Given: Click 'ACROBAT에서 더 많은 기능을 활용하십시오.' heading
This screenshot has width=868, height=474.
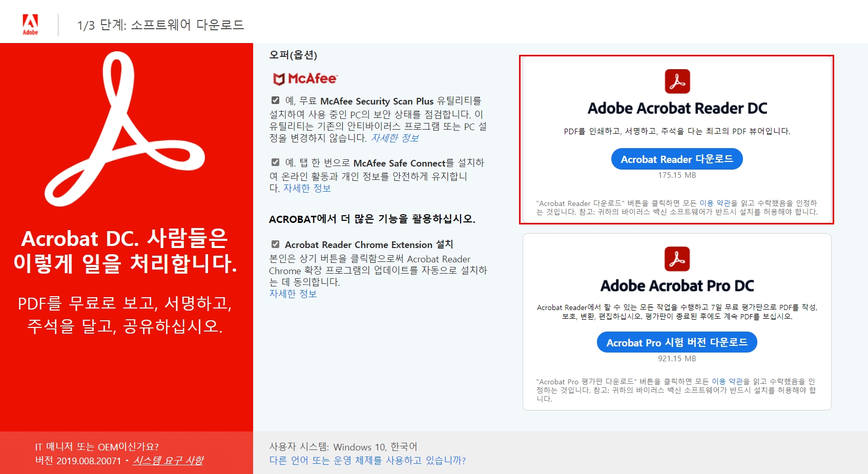Looking at the screenshot, I should 372,219.
